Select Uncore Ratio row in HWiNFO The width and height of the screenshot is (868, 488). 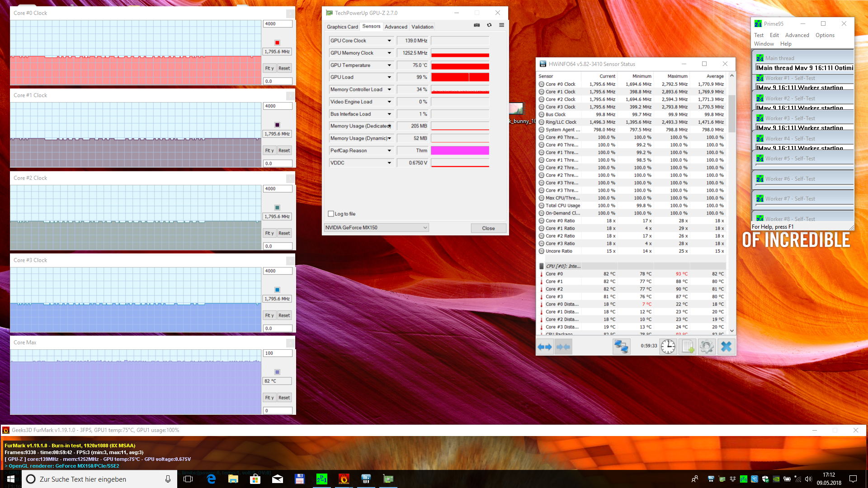[632, 251]
